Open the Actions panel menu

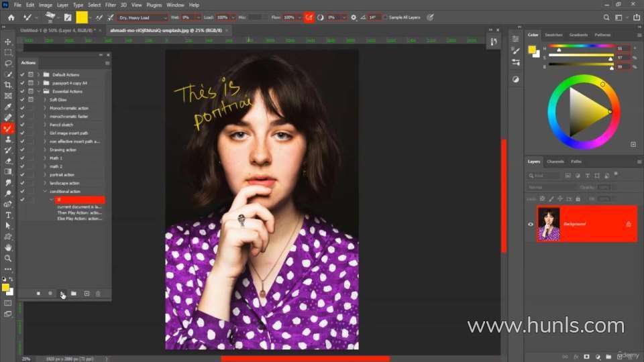[x=107, y=63]
